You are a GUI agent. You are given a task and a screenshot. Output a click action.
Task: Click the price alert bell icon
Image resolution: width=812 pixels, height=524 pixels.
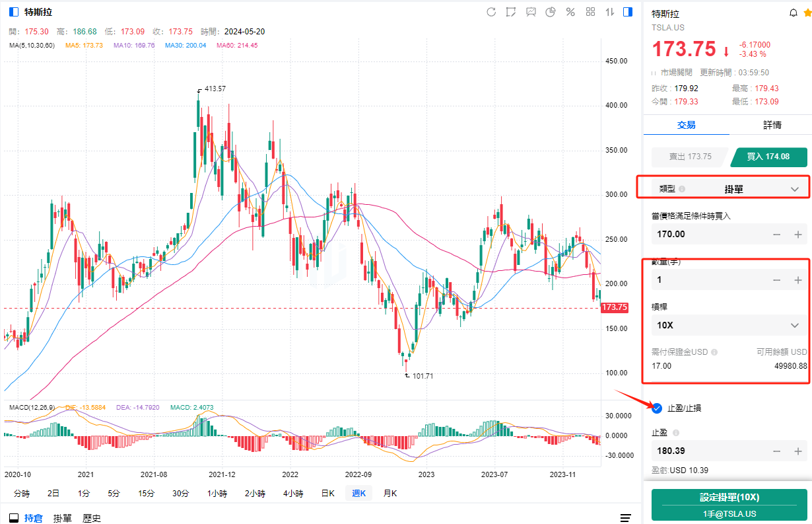point(793,13)
